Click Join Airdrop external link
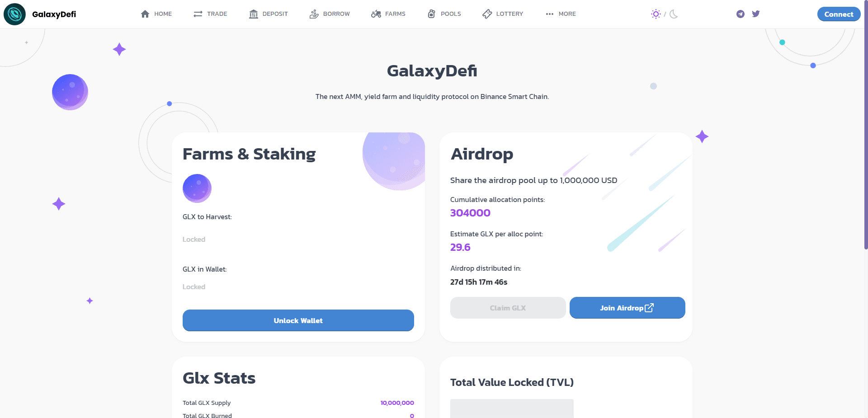 [627, 308]
